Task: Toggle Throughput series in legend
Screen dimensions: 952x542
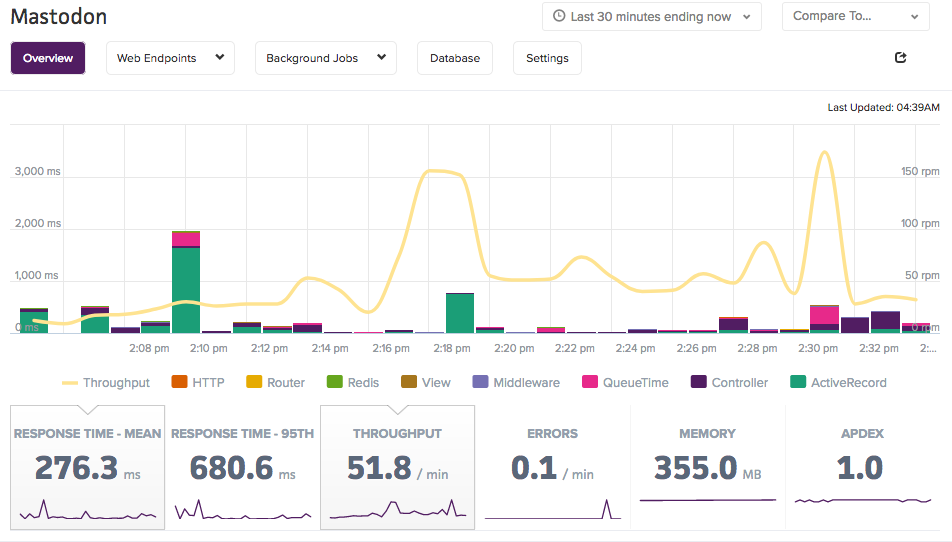Action: pyautogui.click(x=106, y=383)
